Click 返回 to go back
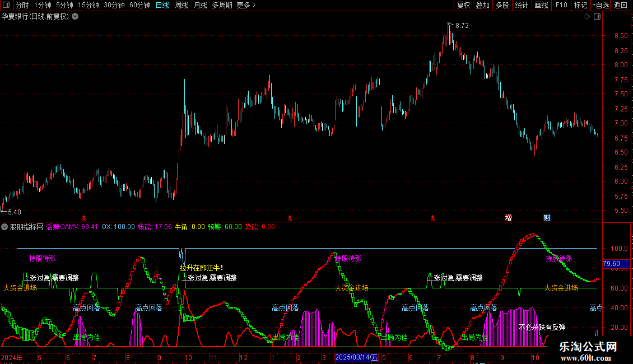The width and height of the screenshot is (633, 364). click(x=621, y=5)
